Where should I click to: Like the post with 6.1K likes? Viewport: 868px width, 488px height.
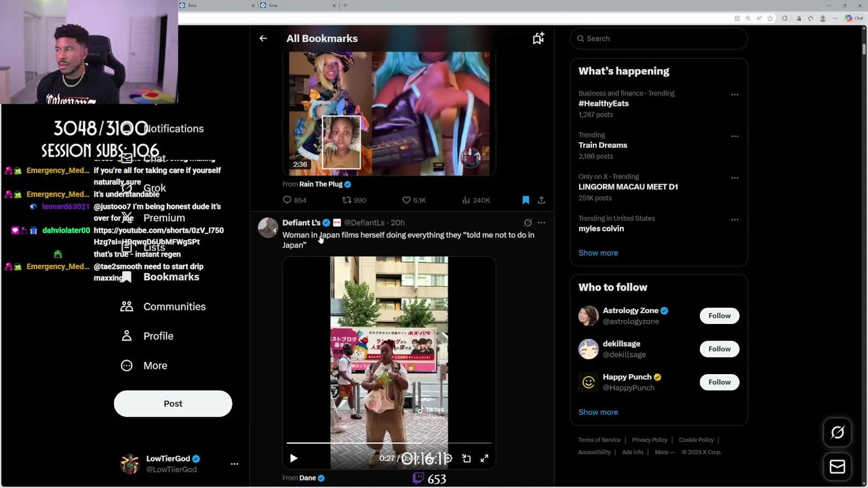[x=414, y=200]
